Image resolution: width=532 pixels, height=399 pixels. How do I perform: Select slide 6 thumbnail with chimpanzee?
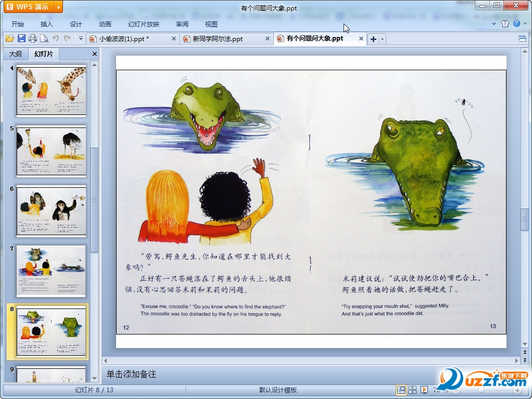click(51, 211)
